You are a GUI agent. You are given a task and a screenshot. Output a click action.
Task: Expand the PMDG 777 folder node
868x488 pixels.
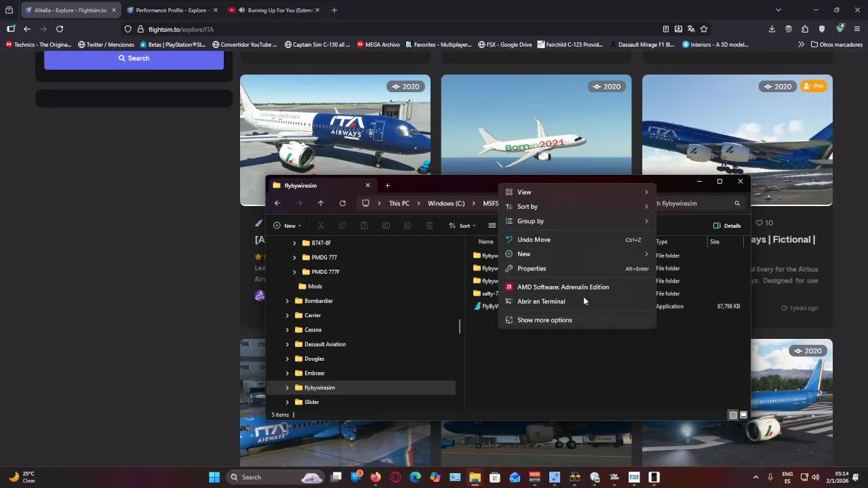(294, 258)
